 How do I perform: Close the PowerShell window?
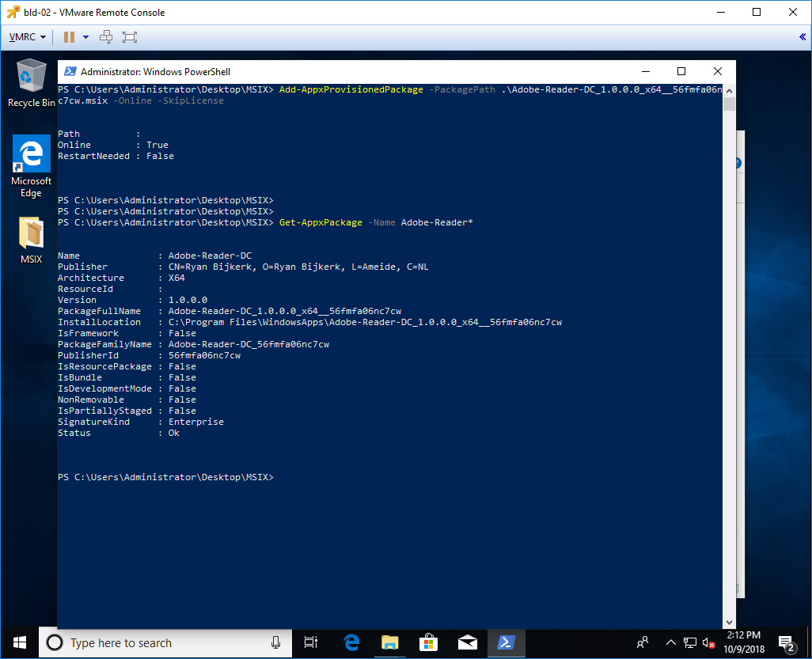point(718,71)
